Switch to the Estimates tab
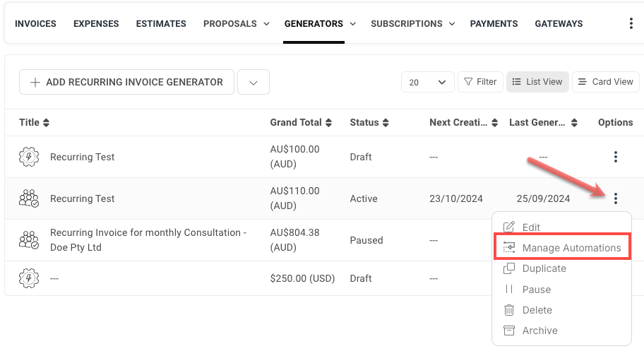The height and width of the screenshot is (351, 644). coord(161,24)
